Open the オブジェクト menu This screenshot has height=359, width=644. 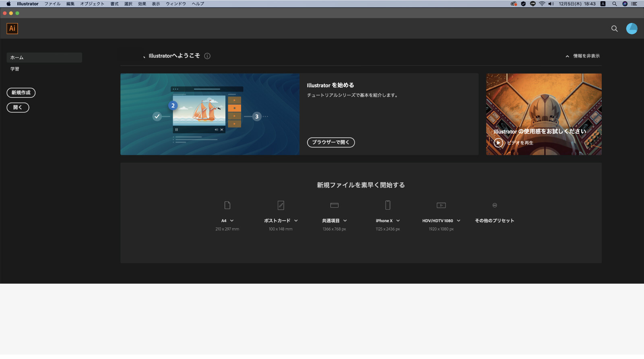[92, 4]
